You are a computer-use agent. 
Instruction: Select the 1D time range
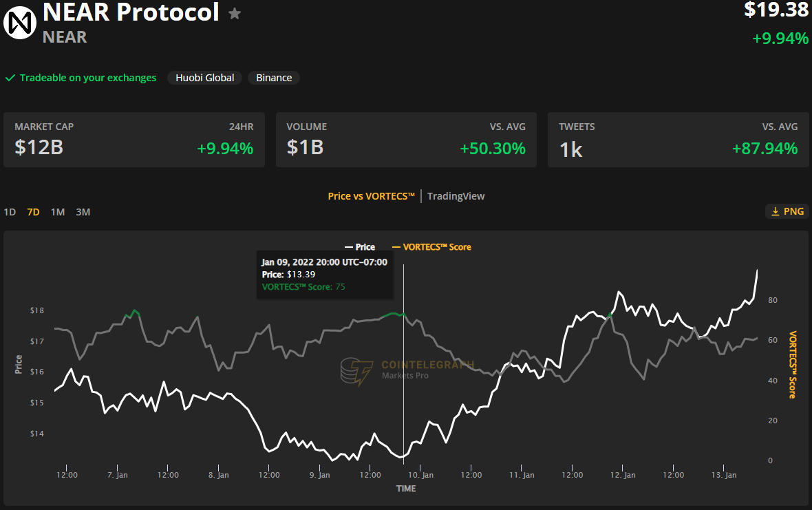10,212
